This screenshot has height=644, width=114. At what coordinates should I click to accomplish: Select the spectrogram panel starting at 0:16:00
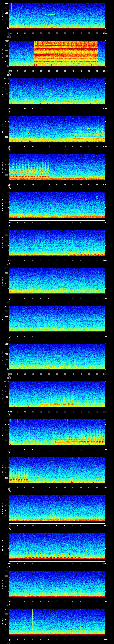(x=57, y=91)
